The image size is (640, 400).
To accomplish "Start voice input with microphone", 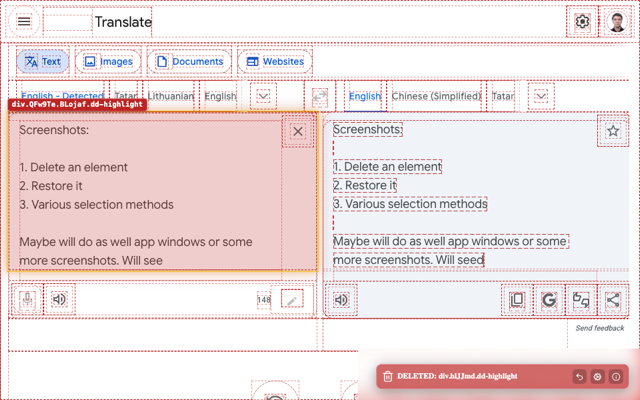I will (27, 299).
